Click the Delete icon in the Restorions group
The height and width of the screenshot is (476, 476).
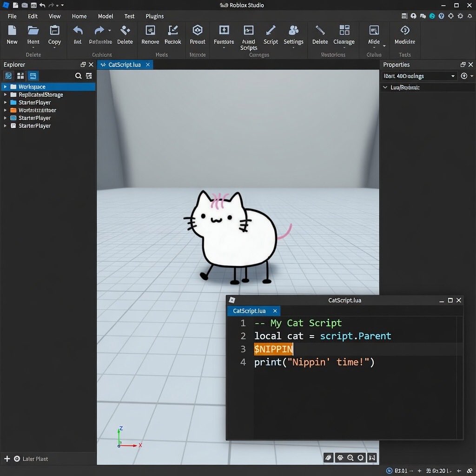click(320, 30)
